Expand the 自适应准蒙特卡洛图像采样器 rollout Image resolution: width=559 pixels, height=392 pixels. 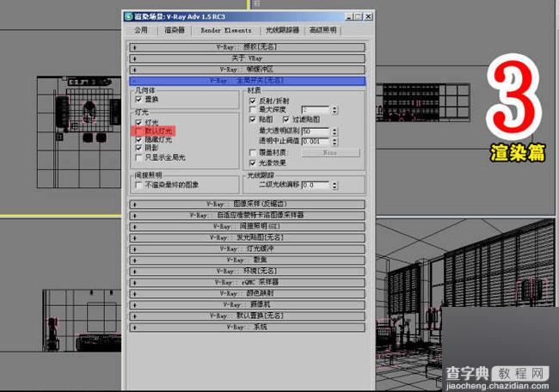coord(247,215)
